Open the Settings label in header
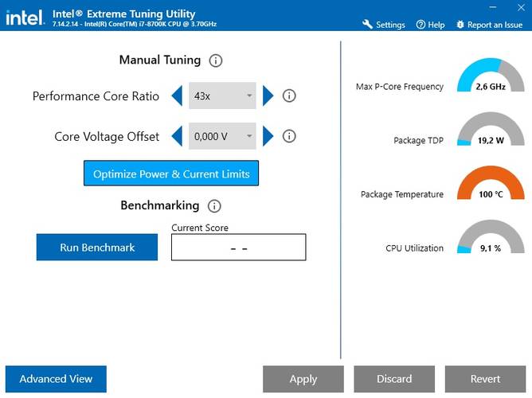532x398 pixels. (390, 25)
